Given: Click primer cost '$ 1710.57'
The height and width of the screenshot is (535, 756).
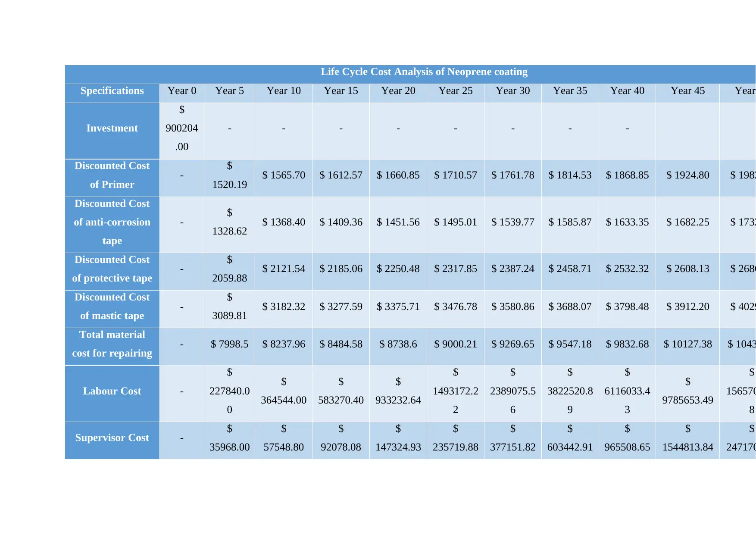Looking at the screenshot, I should point(456,175).
